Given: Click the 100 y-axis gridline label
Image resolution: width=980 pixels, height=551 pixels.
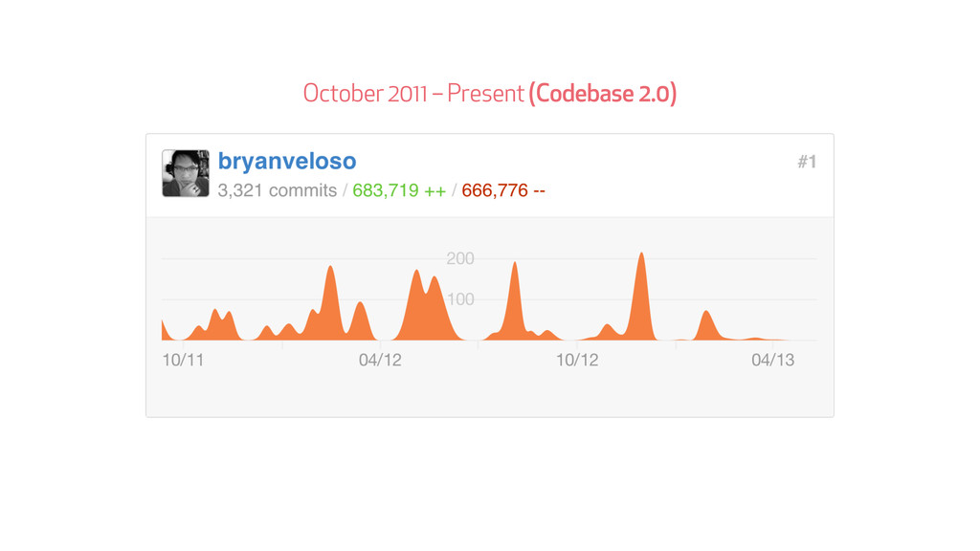Looking at the screenshot, I should point(459,299).
